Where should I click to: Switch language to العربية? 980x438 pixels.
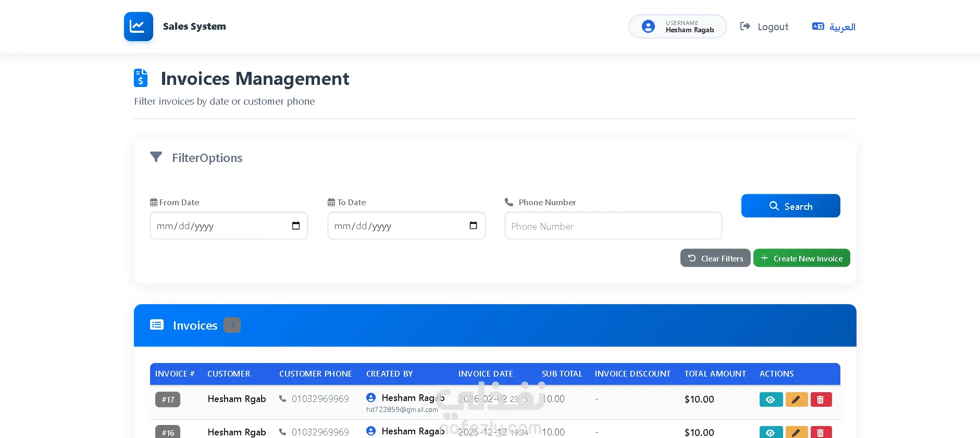(834, 27)
